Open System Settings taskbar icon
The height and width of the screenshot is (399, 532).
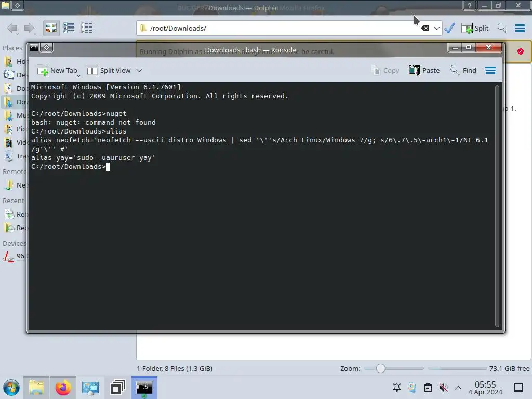point(90,388)
